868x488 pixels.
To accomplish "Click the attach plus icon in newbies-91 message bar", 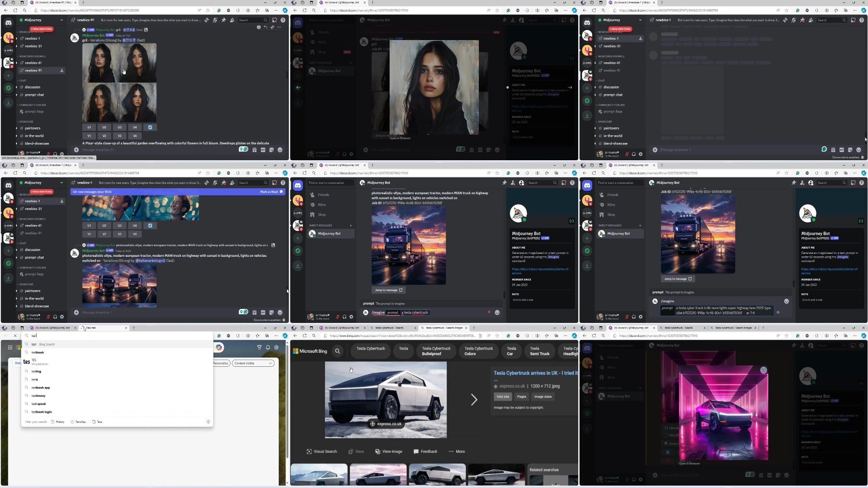I will coord(76,150).
